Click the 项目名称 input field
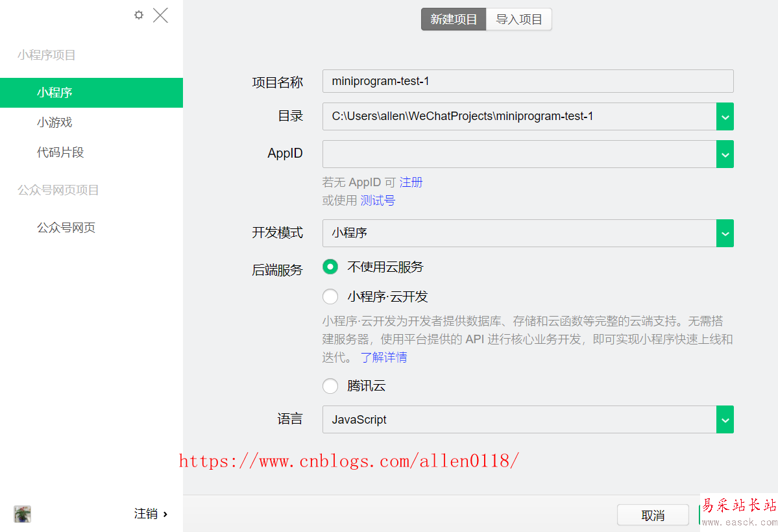 [x=528, y=81]
